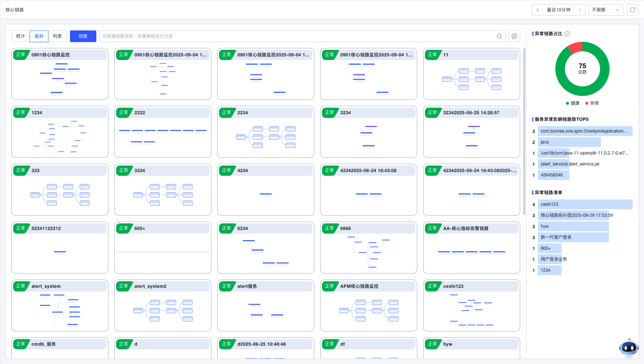Toggle the 异常 legend item
644x364 pixels.
(x=592, y=103)
